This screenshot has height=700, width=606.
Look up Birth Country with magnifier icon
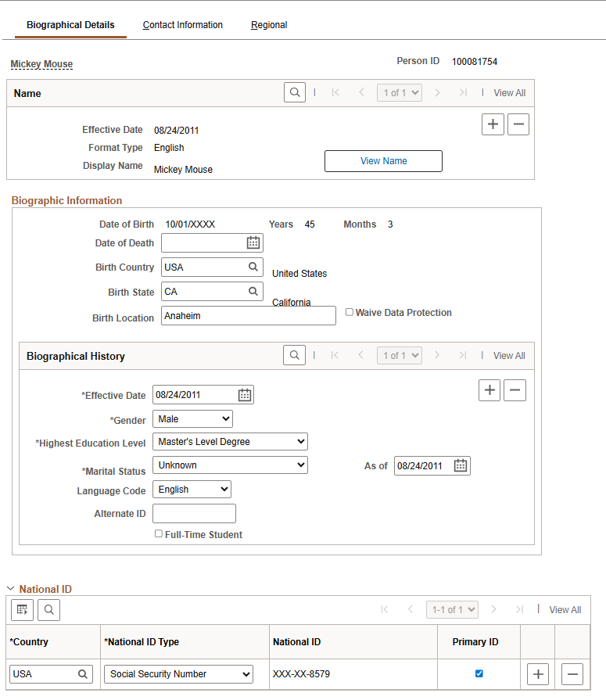pos(253,267)
